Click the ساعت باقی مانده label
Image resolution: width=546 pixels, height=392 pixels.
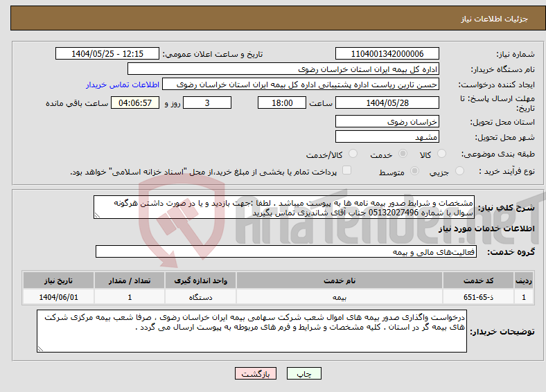(77, 103)
